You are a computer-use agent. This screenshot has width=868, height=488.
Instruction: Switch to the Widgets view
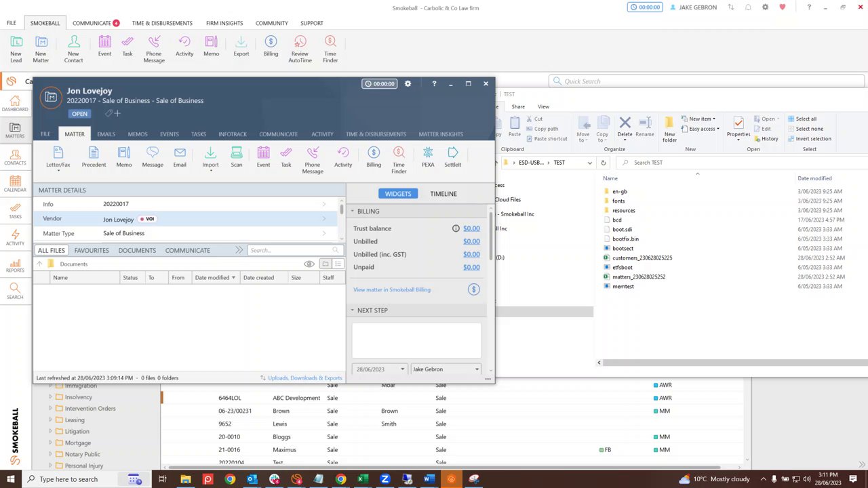pyautogui.click(x=398, y=194)
